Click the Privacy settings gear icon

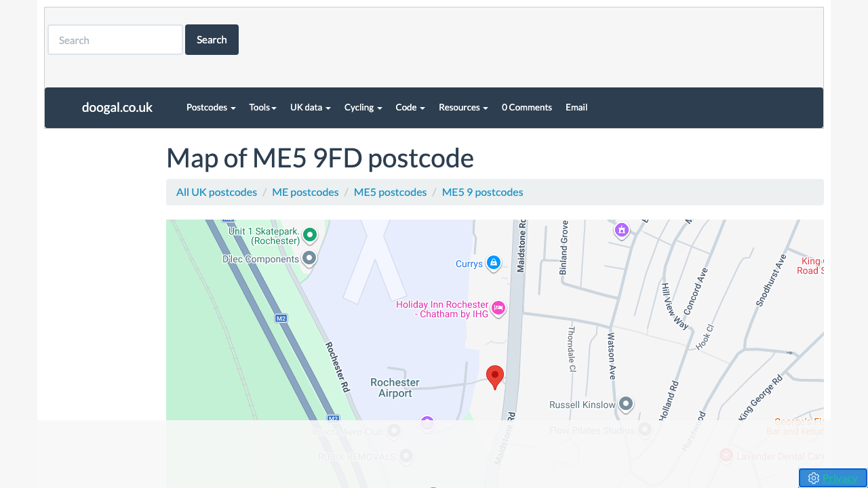(x=814, y=479)
